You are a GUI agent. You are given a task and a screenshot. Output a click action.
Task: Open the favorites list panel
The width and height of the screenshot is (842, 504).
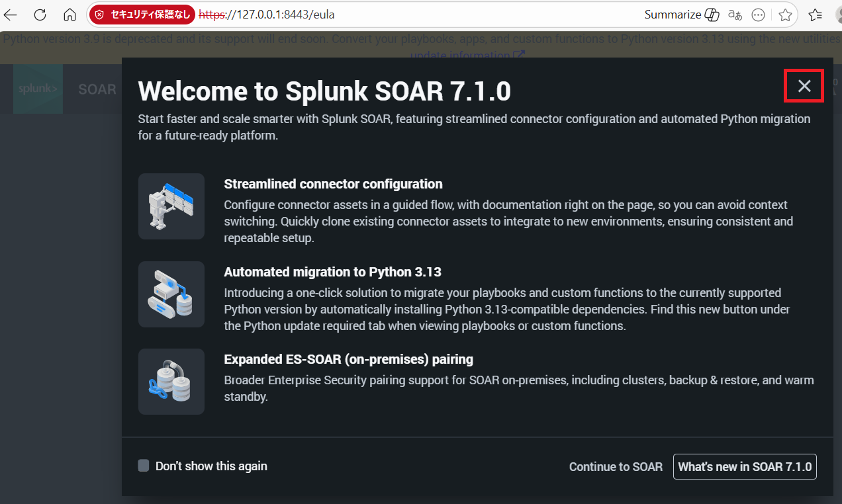tap(816, 15)
